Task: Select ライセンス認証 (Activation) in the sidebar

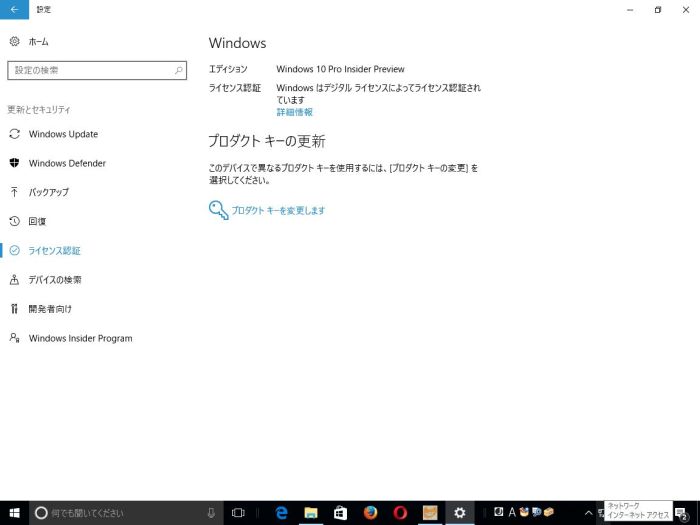Action: point(54,250)
